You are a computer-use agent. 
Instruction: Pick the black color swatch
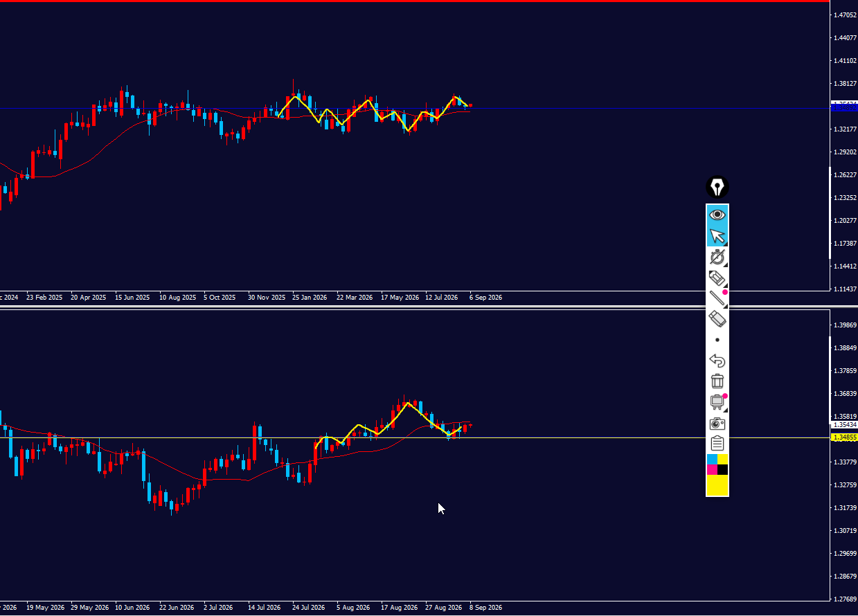tap(723, 470)
